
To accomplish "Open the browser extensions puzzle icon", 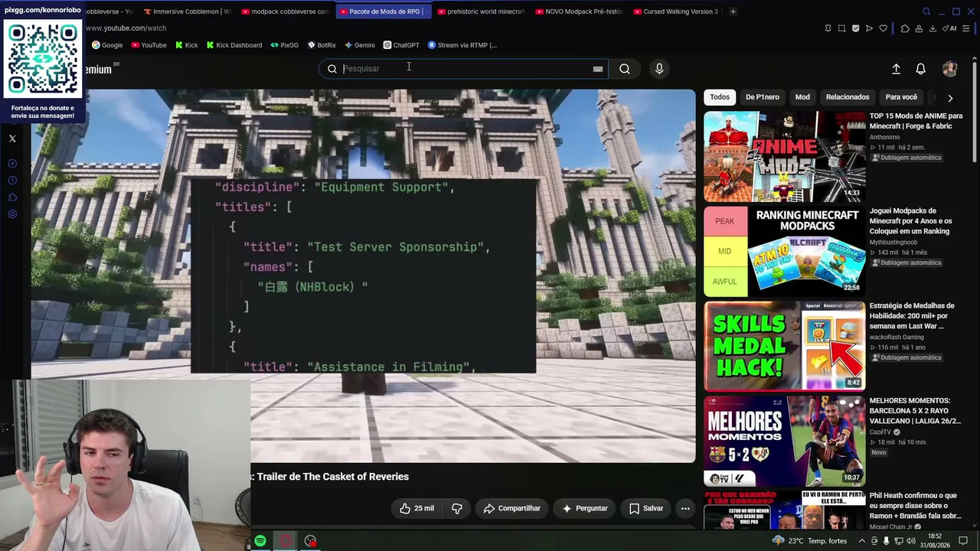I will [905, 28].
